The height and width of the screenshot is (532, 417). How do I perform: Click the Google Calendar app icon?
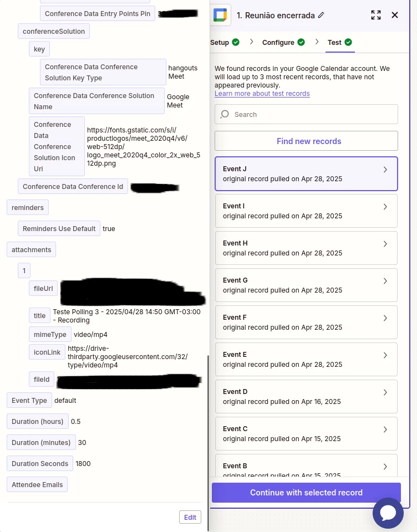[x=220, y=16]
